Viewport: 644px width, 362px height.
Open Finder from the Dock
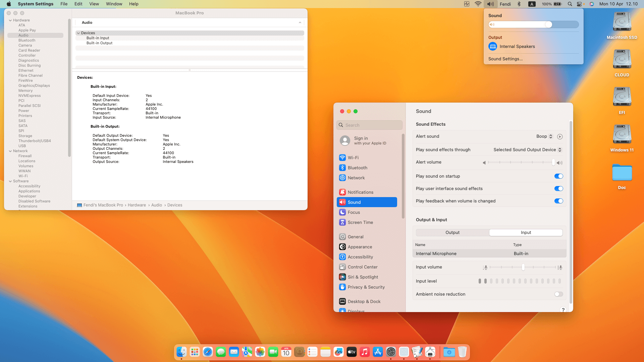pyautogui.click(x=181, y=352)
